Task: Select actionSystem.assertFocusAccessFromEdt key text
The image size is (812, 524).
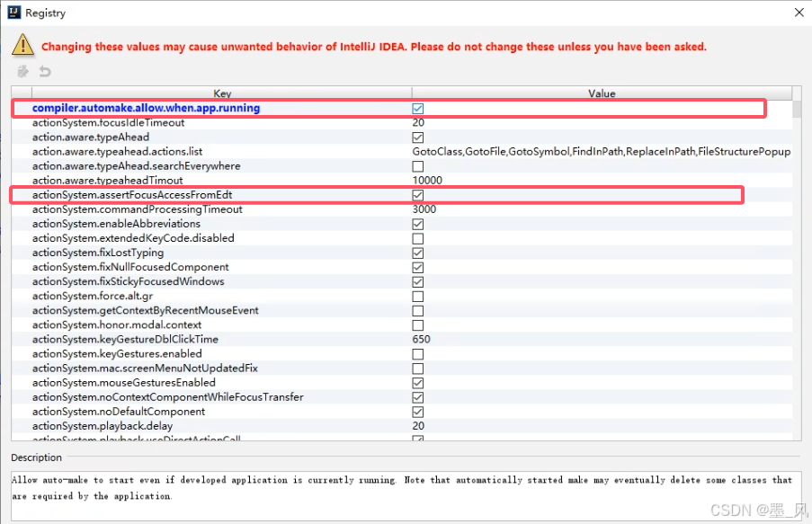Action: pos(132,195)
